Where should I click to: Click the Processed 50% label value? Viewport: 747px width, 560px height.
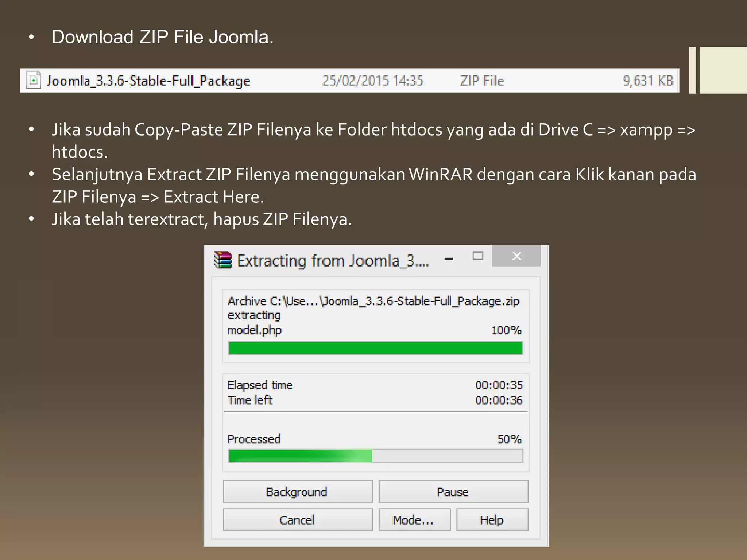coord(510,439)
